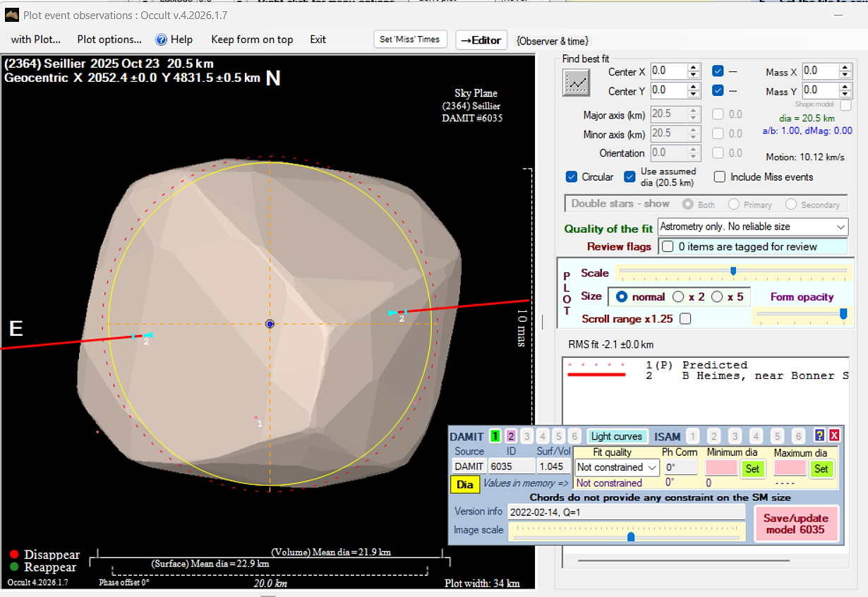Screen dimensions: 868x597
Task: Click the blue question mark in DAMIT panel
Action: (x=819, y=436)
